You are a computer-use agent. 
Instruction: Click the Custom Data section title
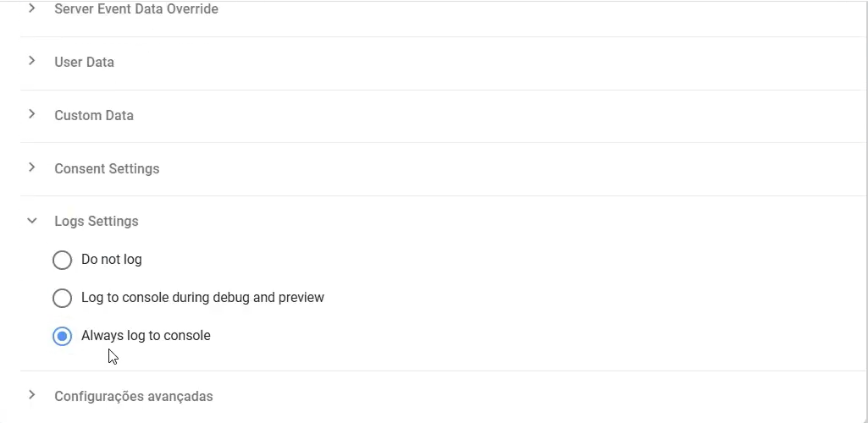94,116
